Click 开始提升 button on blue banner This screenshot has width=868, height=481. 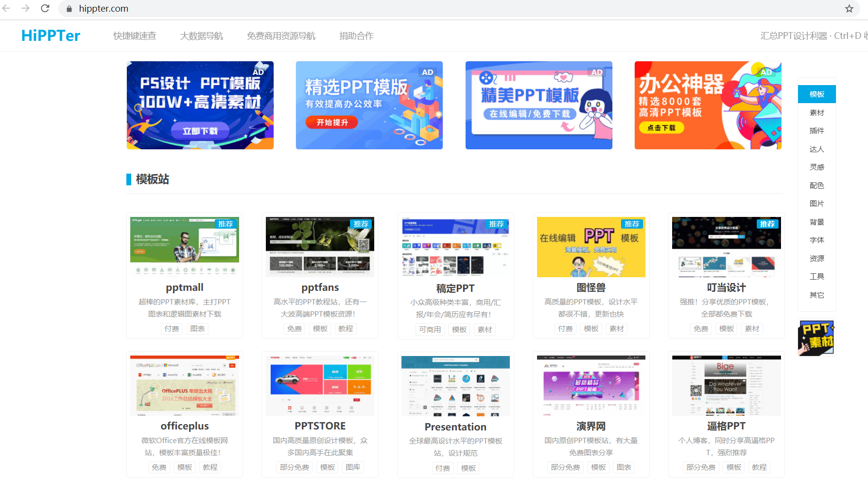[332, 122]
